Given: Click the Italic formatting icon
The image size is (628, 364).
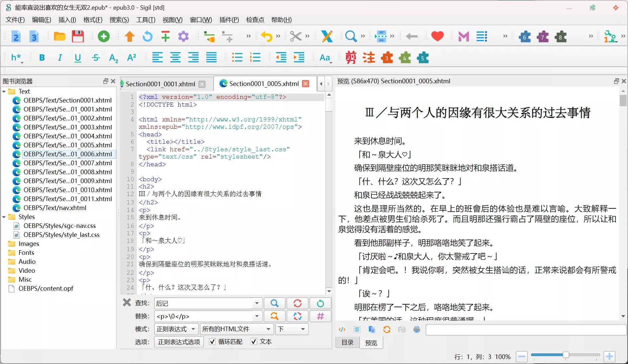Looking at the screenshot, I should click(60, 58).
